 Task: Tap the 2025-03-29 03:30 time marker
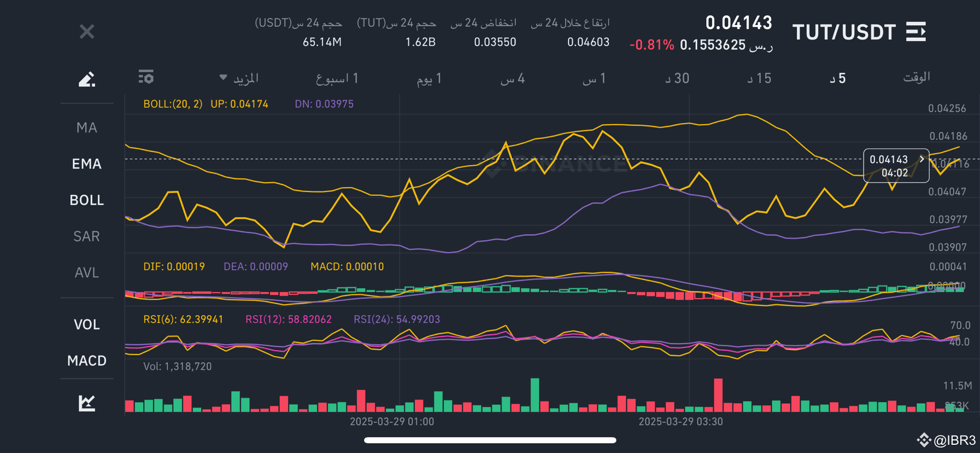click(680, 422)
